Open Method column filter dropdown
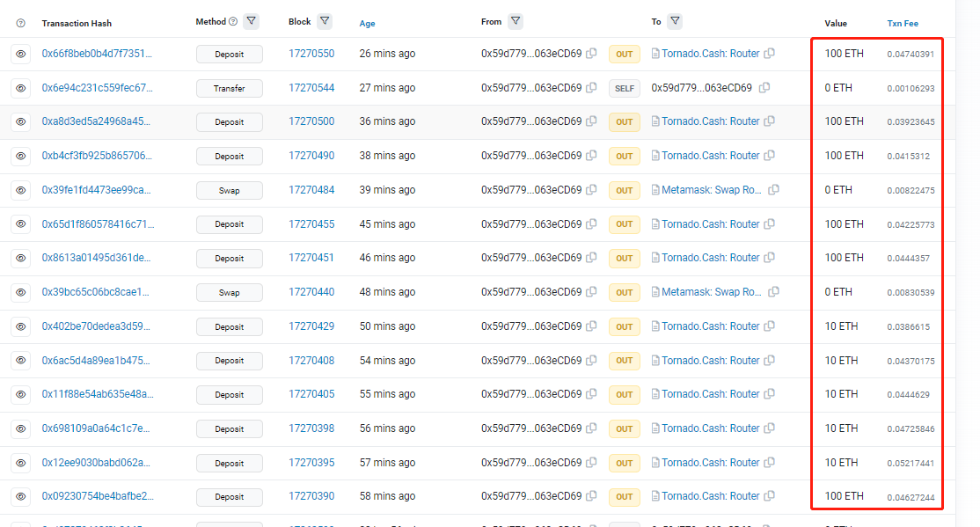Screen dimensions: 980x527 pos(251,22)
